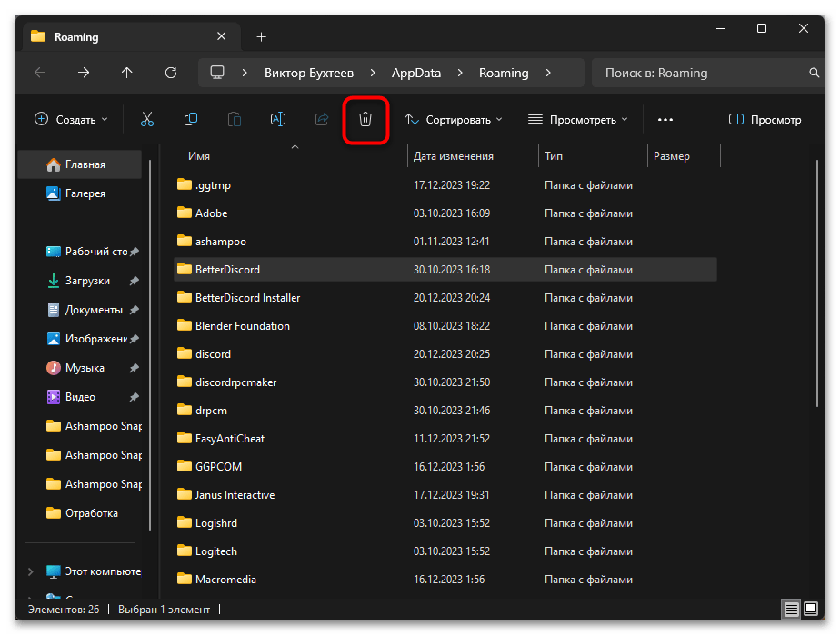Select the discordrpcmaker folder
This screenshot has width=840, height=635.
coord(445,382)
